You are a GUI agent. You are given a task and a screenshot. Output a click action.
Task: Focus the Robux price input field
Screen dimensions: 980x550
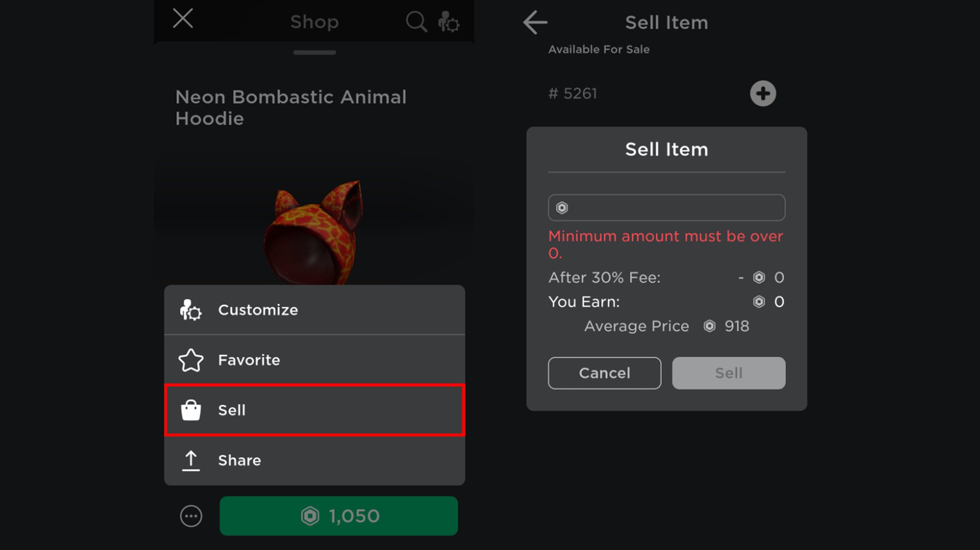[666, 208]
